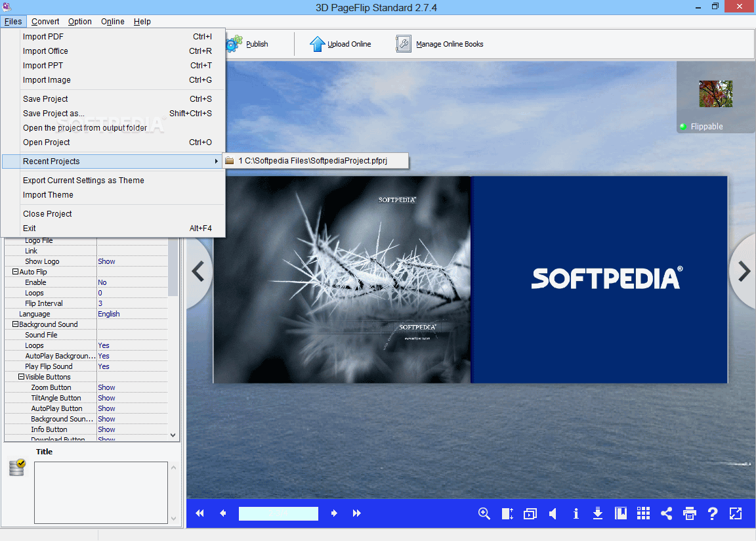Open the book info icon
The height and width of the screenshot is (541, 756).
tap(575, 513)
